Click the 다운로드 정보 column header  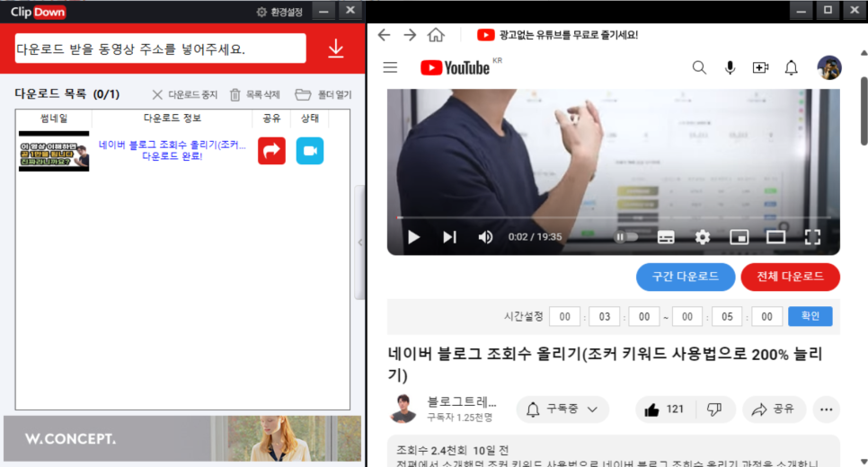[x=173, y=118]
